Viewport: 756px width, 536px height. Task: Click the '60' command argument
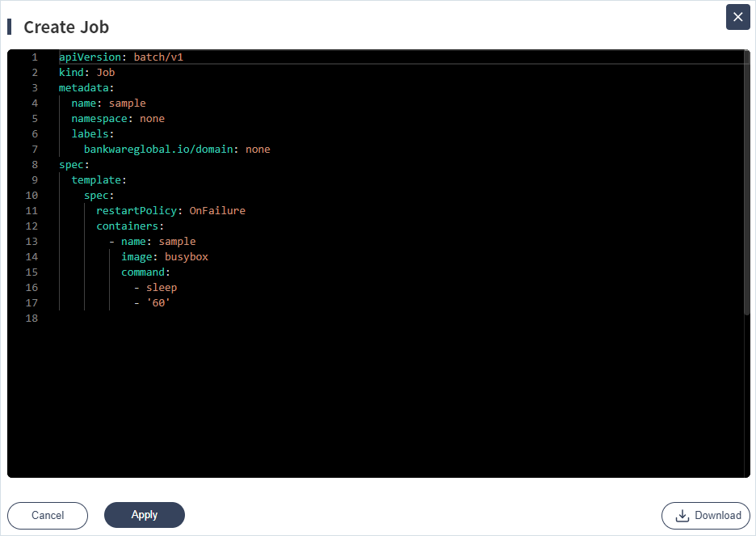tap(158, 303)
